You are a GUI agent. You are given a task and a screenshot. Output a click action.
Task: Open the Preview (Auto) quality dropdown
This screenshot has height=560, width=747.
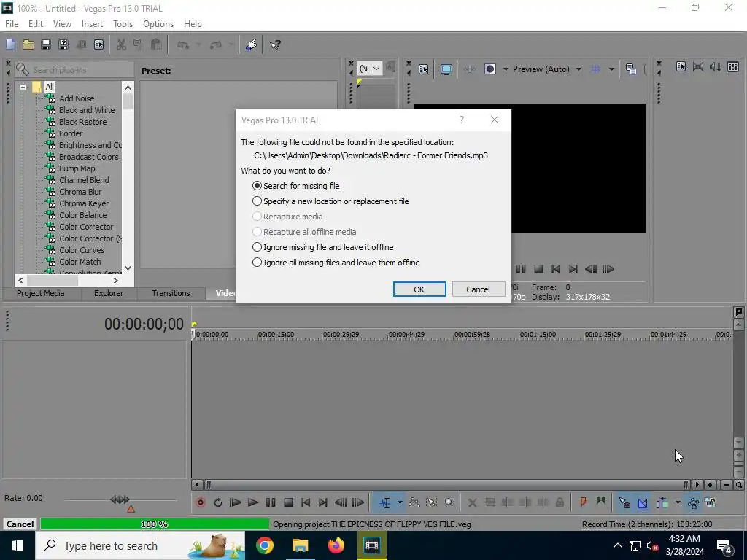578,69
